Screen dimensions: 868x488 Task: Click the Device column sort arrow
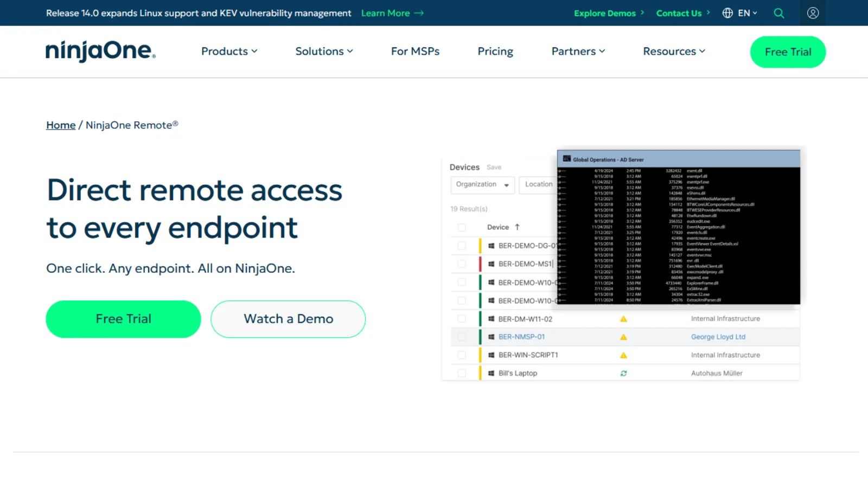(517, 227)
